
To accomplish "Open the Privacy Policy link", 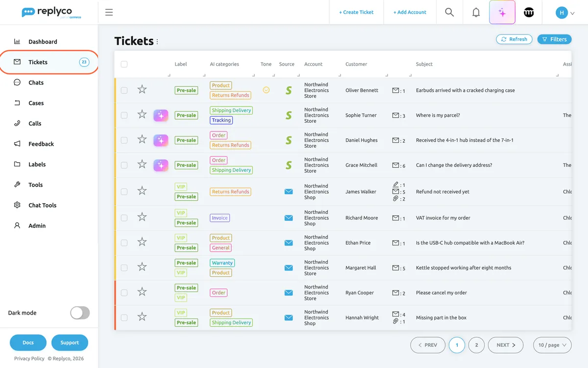I will pyautogui.click(x=29, y=359).
